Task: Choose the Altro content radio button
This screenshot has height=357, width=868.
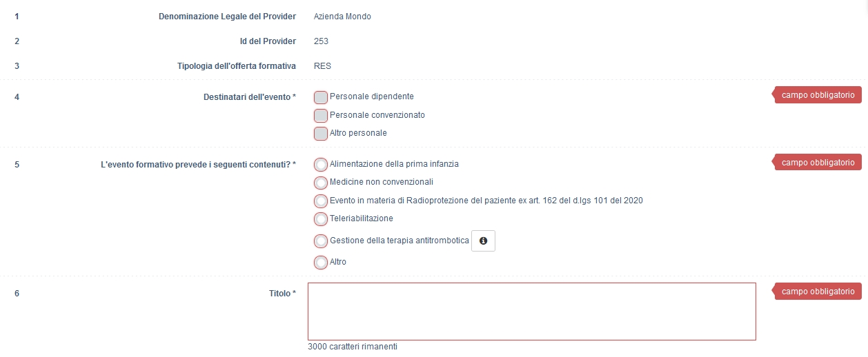Action: [x=321, y=263]
